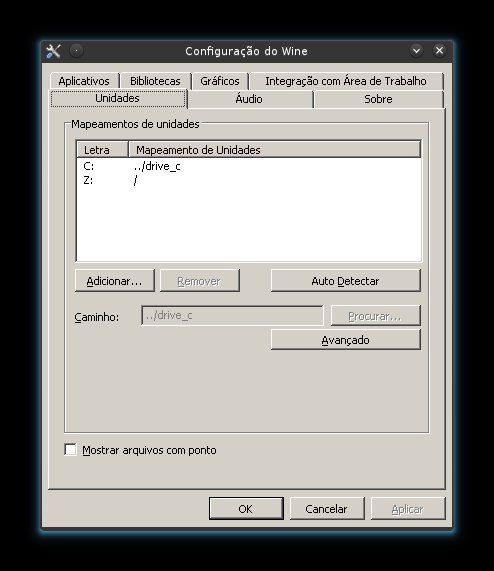The image size is (494, 571).
Task: Click the Caminho path input field
Action: point(232,315)
